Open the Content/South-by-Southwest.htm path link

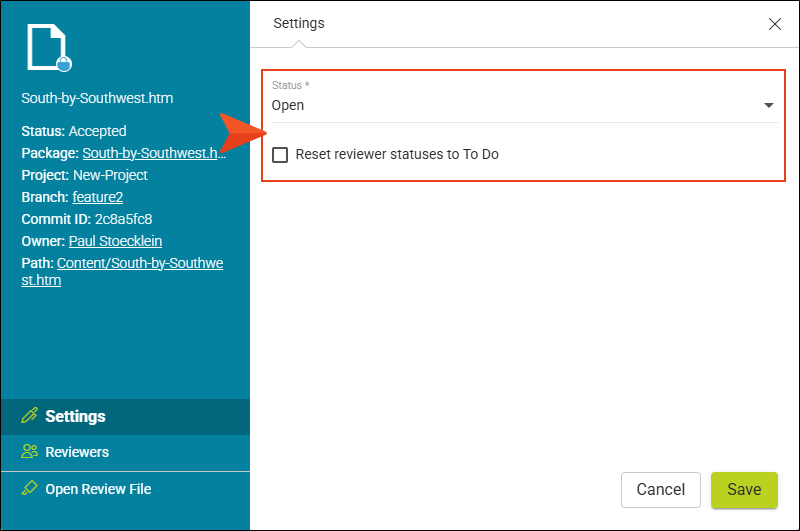(x=122, y=271)
